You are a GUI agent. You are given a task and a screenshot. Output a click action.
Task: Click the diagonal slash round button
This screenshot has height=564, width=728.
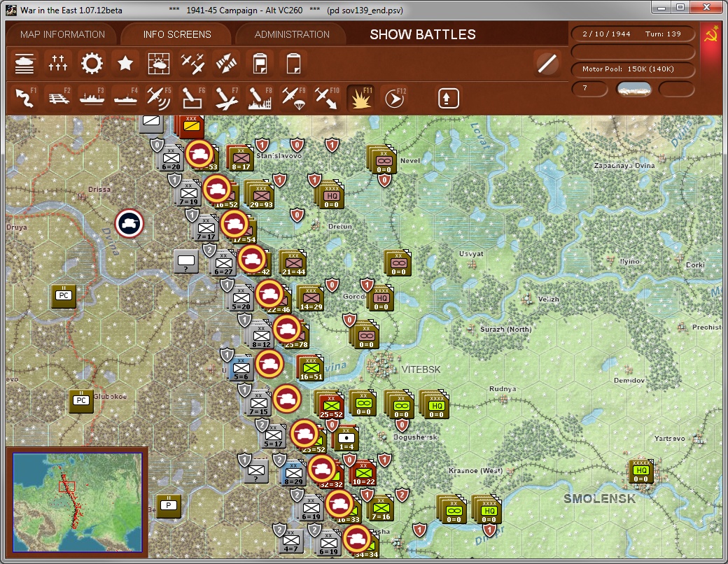click(x=547, y=64)
